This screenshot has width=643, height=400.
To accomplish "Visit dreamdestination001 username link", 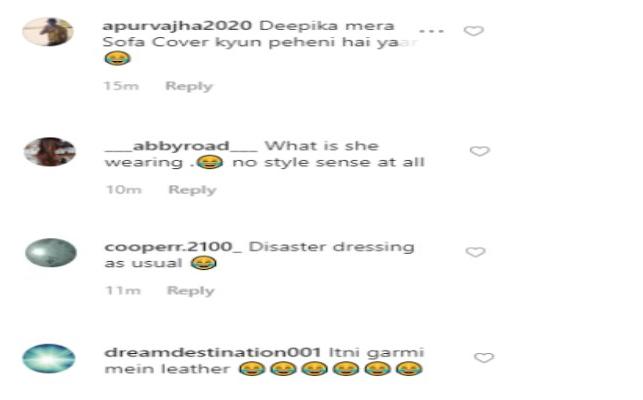I will (213, 352).
